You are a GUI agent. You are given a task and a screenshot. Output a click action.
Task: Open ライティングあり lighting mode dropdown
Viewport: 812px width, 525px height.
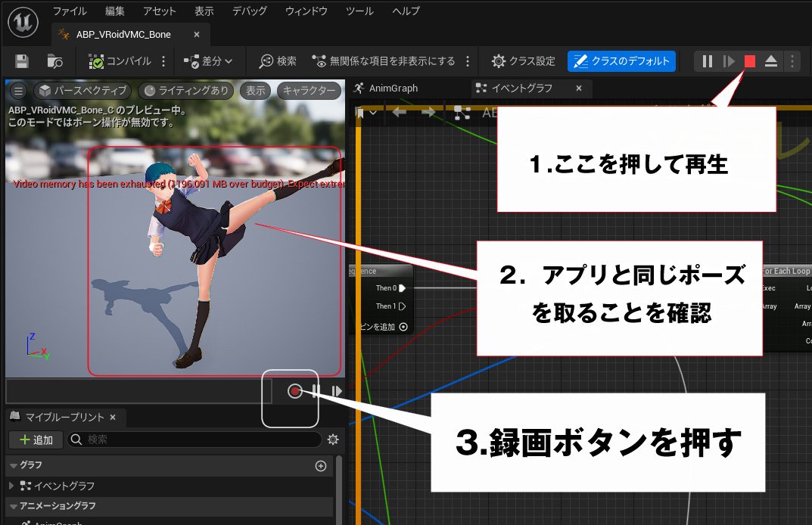coord(186,91)
